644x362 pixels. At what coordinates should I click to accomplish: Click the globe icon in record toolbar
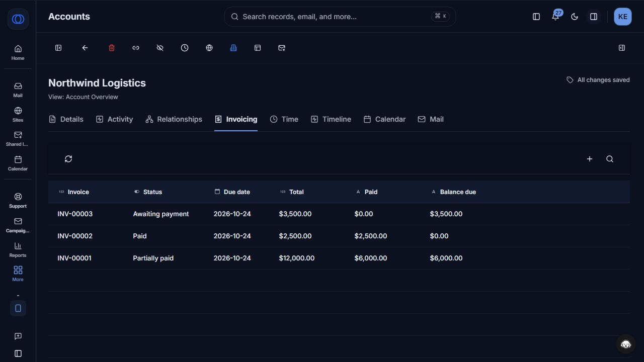click(x=209, y=48)
